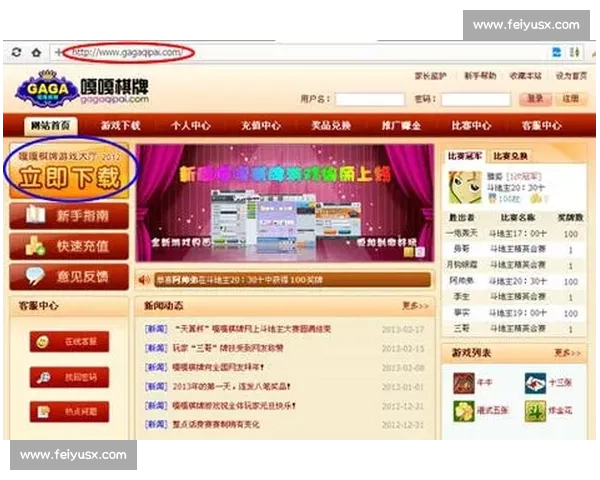The image size is (600, 480).
Task: Click the scrolling 奖牌 announcement ticker text
Action: tap(240, 280)
